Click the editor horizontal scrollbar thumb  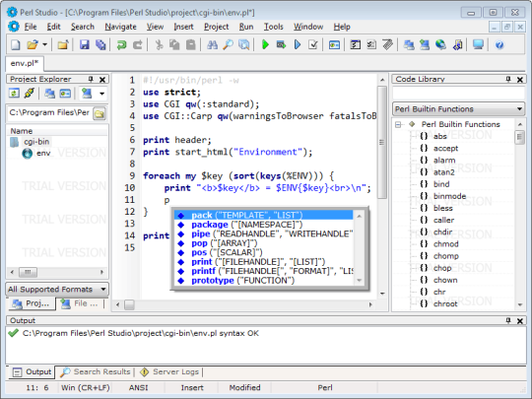tap(129, 304)
